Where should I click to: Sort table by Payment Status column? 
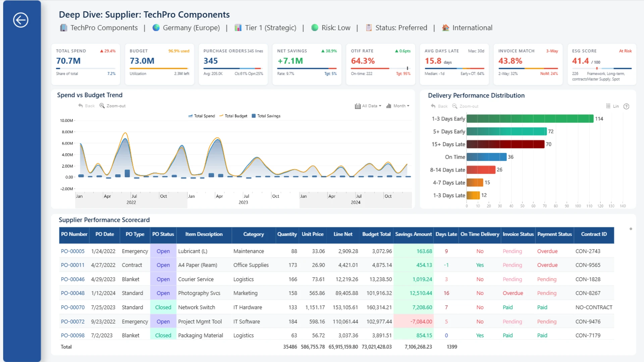tap(554, 234)
